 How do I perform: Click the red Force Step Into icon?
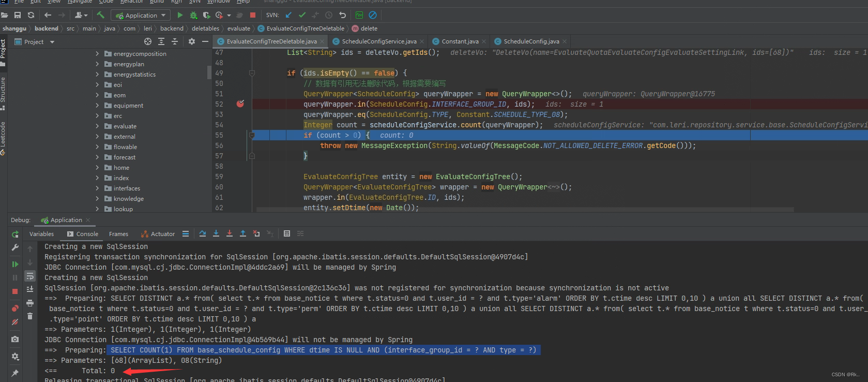click(x=230, y=233)
